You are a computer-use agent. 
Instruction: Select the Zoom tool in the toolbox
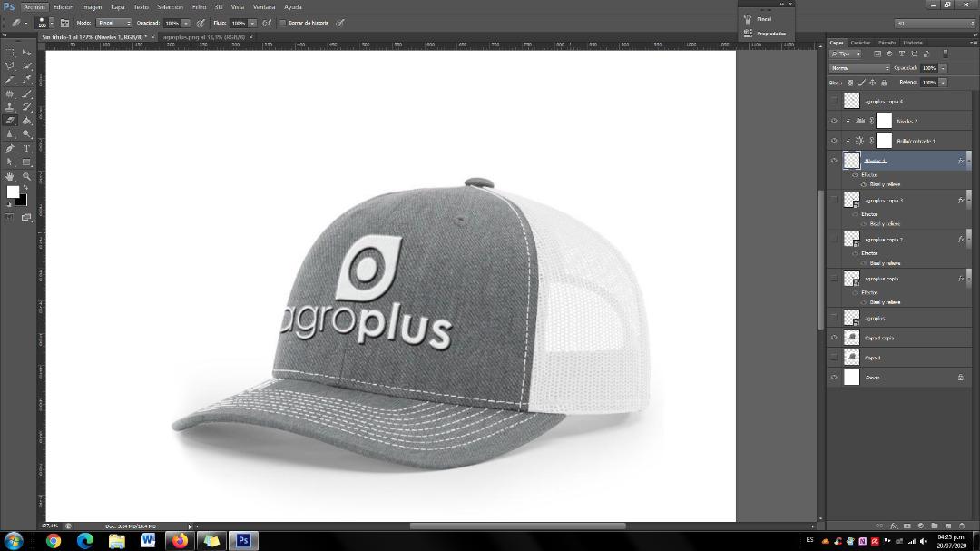coord(26,176)
